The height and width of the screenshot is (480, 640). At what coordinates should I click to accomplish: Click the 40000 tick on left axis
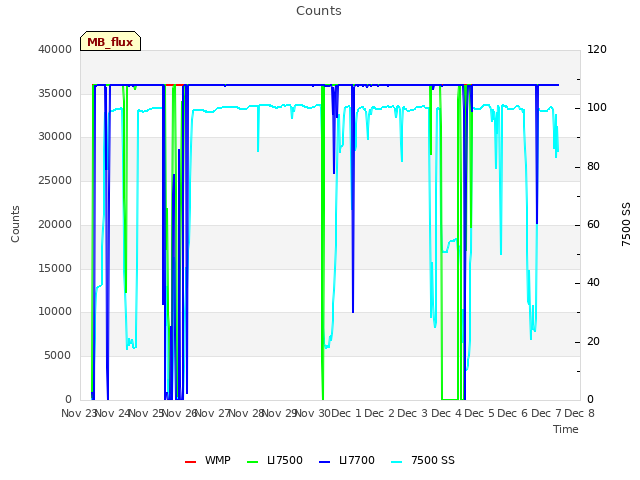[55, 49]
